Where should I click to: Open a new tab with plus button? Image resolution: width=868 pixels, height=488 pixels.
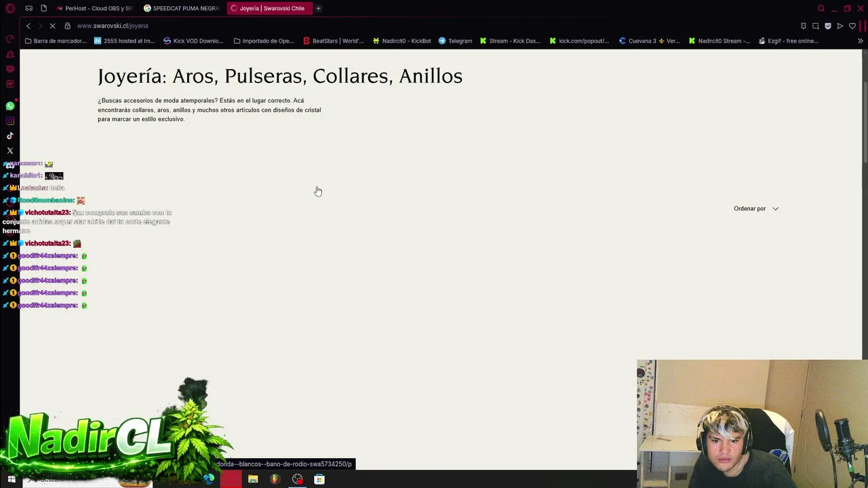pos(318,8)
